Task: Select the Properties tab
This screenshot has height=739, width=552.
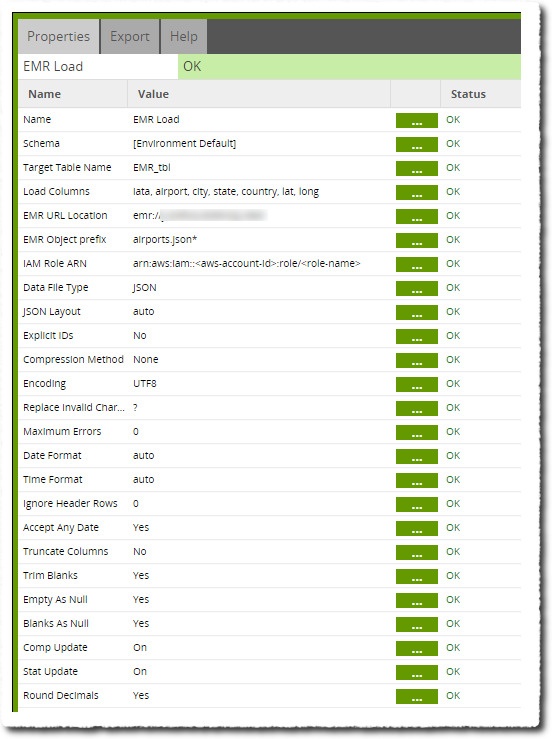Action: click(58, 36)
